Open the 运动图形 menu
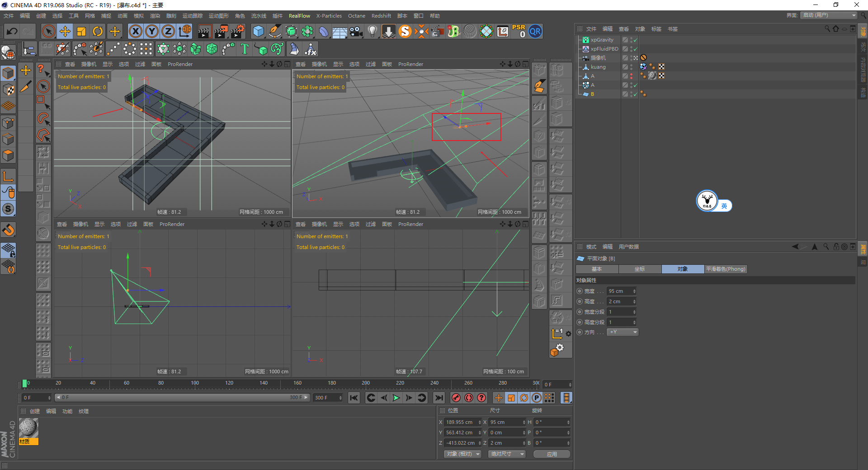This screenshot has width=868, height=470. pyautogui.click(x=219, y=16)
